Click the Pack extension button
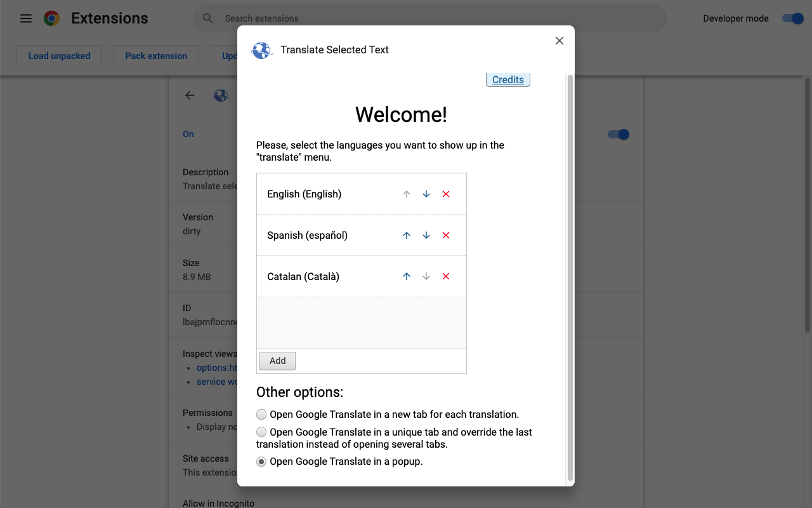The height and width of the screenshot is (508, 812). [156, 56]
